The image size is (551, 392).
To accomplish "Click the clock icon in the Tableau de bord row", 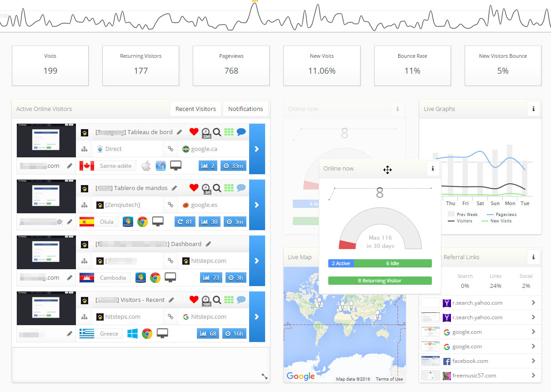I will [x=206, y=132].
